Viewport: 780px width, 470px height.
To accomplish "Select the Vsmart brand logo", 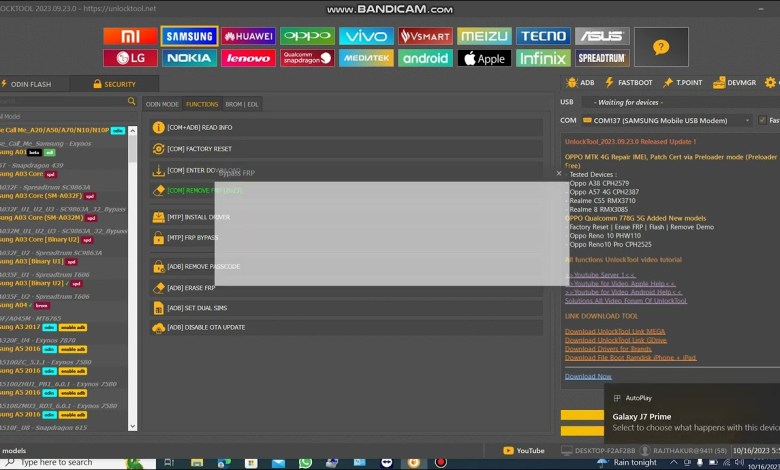I will (x=425, y=36).
